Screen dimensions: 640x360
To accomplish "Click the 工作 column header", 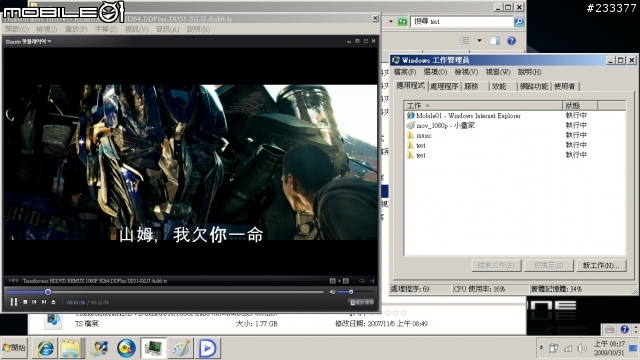I will [483, 105].
